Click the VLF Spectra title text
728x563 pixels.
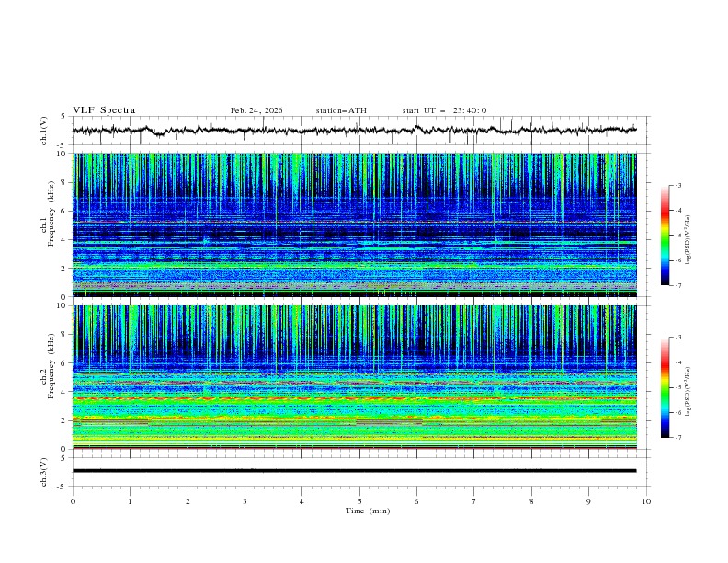(x=104, y=110)
